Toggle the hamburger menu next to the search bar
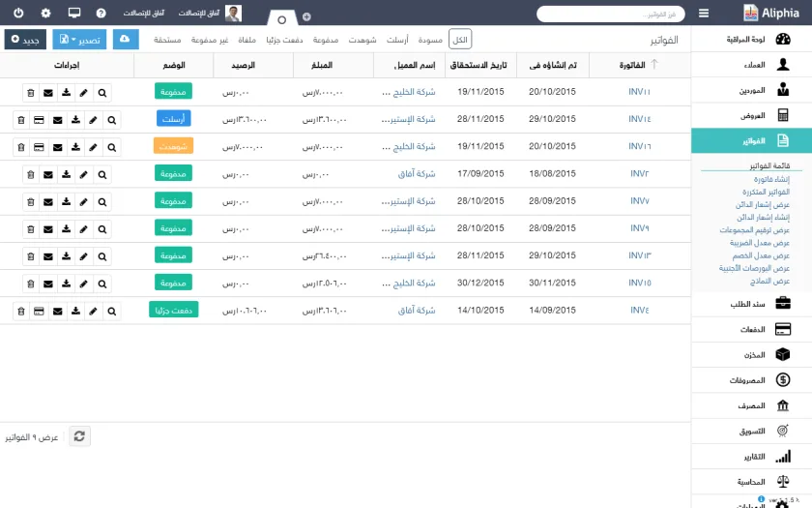This screenshot has width=812, height=508. click(x=704, y=14)
